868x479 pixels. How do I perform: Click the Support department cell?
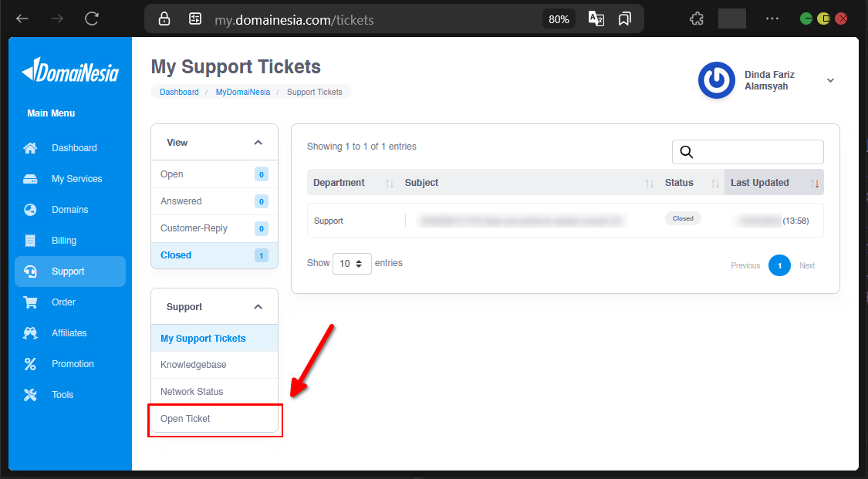[328, 221]
